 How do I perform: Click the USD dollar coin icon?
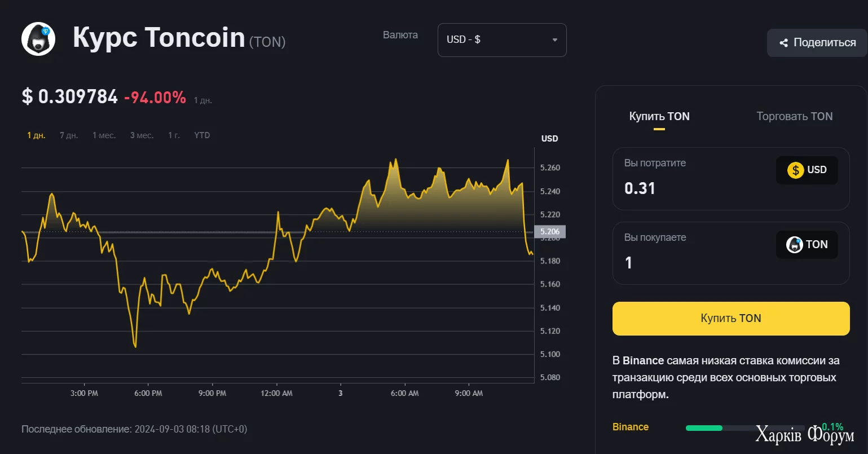795,170
